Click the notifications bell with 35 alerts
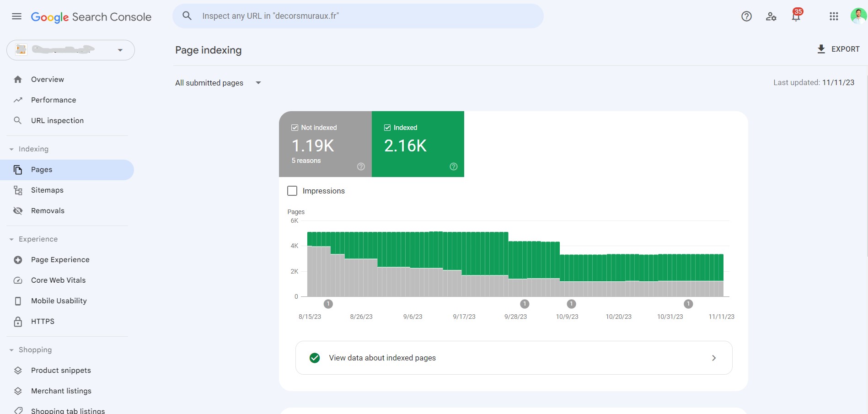 (796, 16)
